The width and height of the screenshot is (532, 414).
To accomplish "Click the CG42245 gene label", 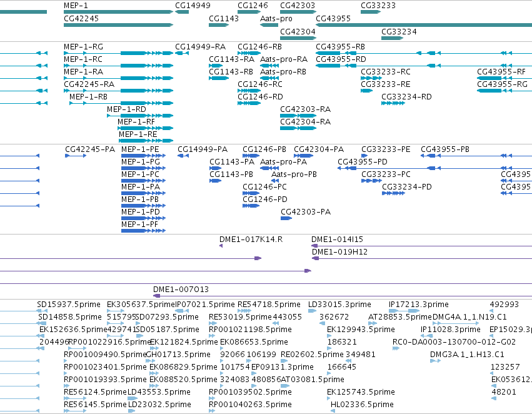I will [81, 18].
